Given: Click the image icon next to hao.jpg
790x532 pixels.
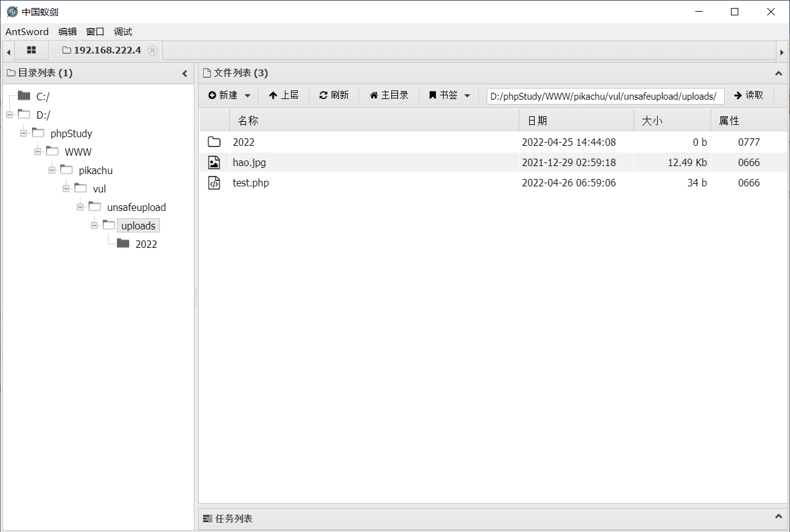Looking at the screenshot, I should pos(213,162).
